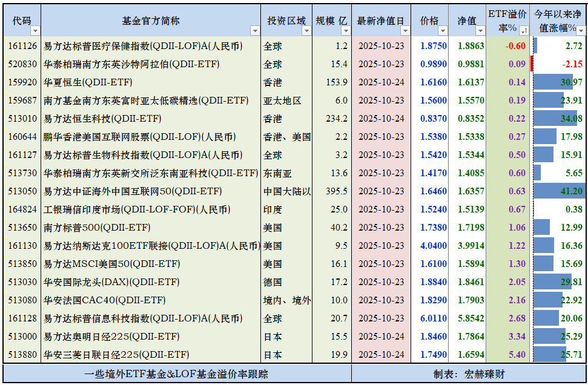588x385 pixels.
Task: Select the 鹏华香港美国互联网股票(QDII-LOF)(人民币) cell
Action: tap(151, 137)
